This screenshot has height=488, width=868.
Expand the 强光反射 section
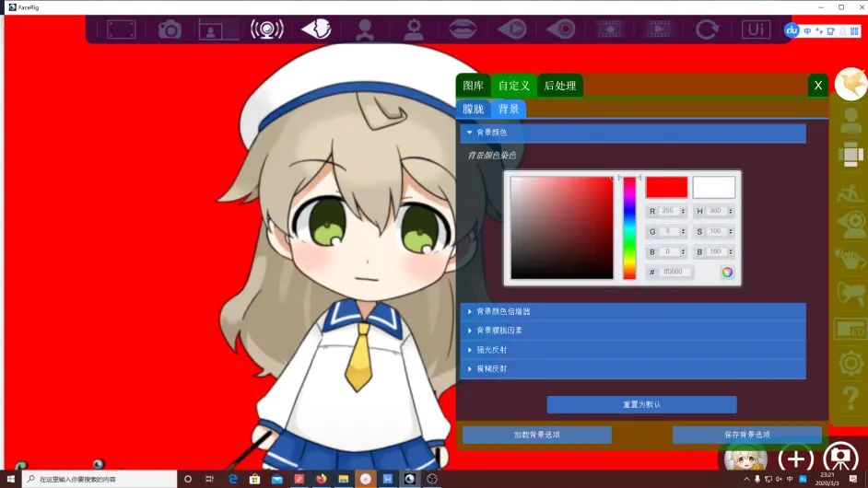pyautogui.click(x=633, y=350)
